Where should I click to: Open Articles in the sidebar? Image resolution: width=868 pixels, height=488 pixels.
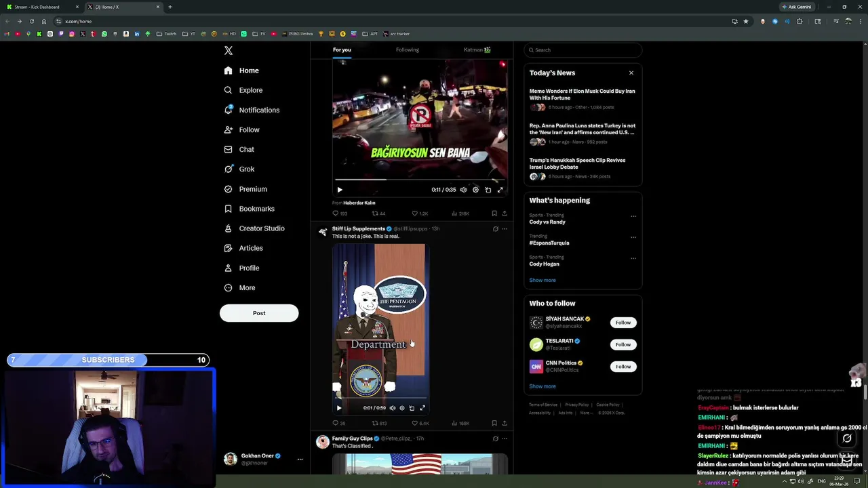point(243,248)
